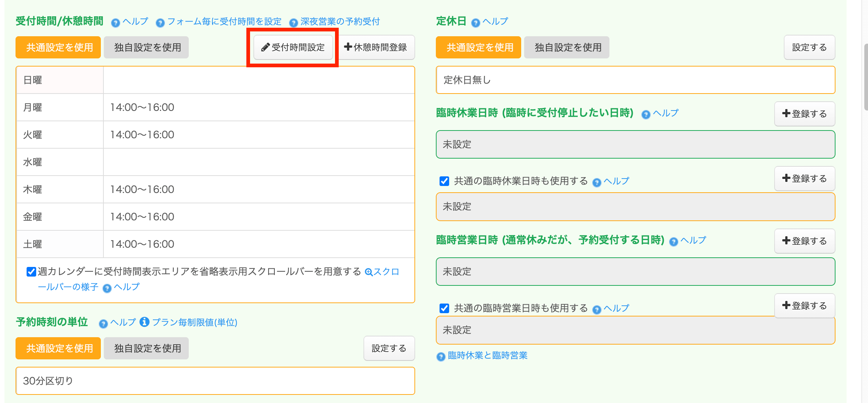Click 休憩時間登録 plus button
Screen dimensions: 868x403
pyautogui.click(x=376, y=47)
